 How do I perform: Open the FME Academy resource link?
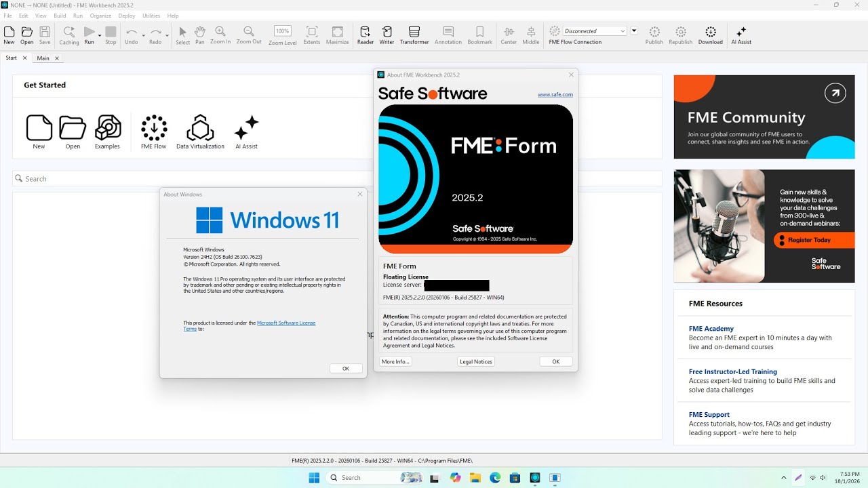[711, 329]
